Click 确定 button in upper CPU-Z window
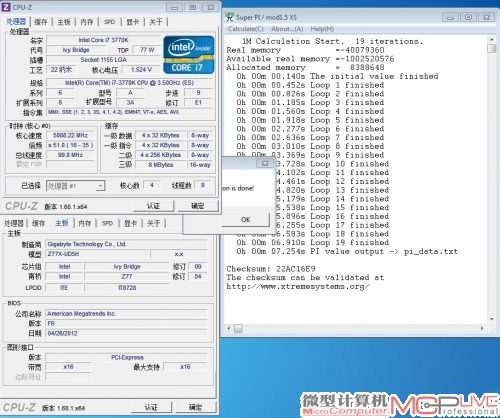This screenshot has width=500, height=418. pos(198,206)
